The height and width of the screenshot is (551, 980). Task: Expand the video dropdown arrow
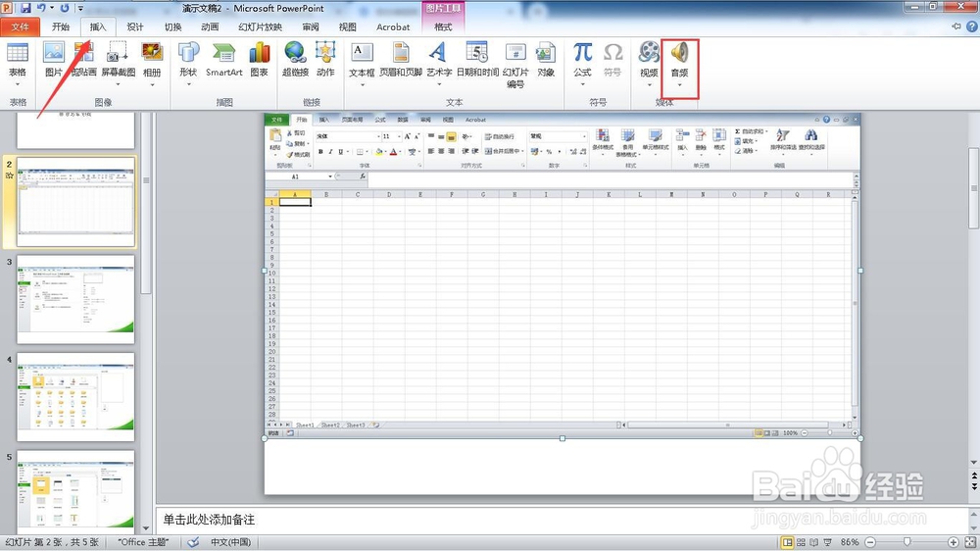pos(649,85)
